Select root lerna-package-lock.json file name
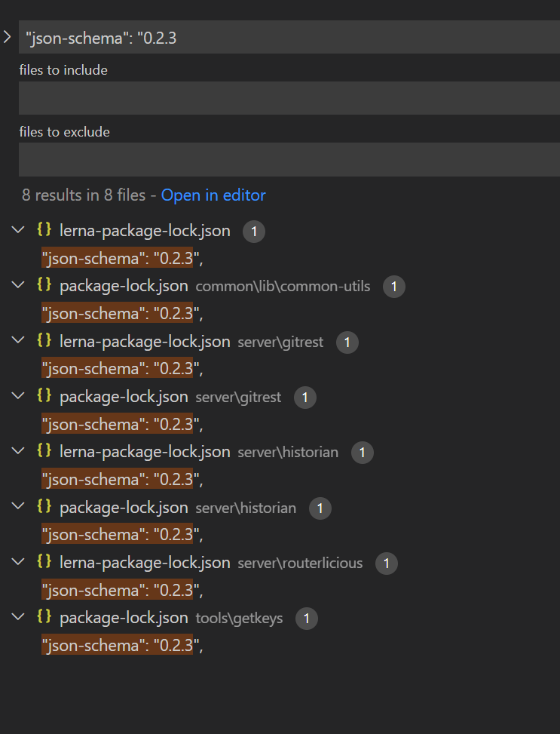 click(145, 231)
